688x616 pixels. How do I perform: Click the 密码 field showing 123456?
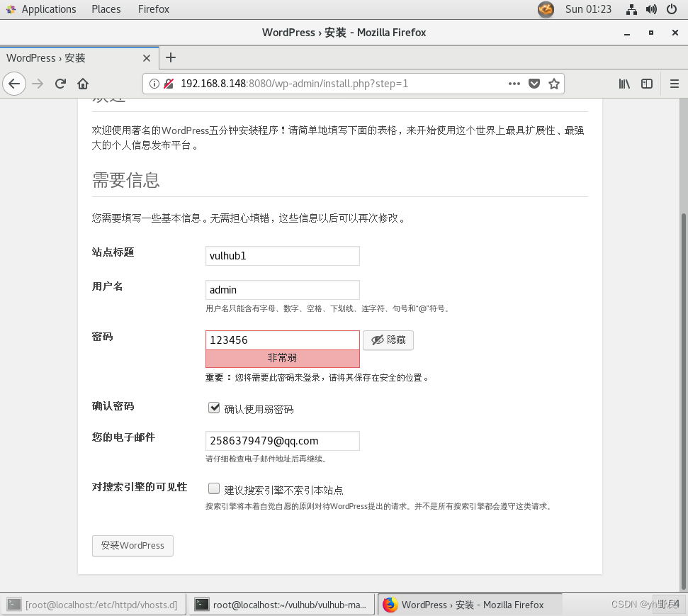pyautogui.click(x=283, y=340)
